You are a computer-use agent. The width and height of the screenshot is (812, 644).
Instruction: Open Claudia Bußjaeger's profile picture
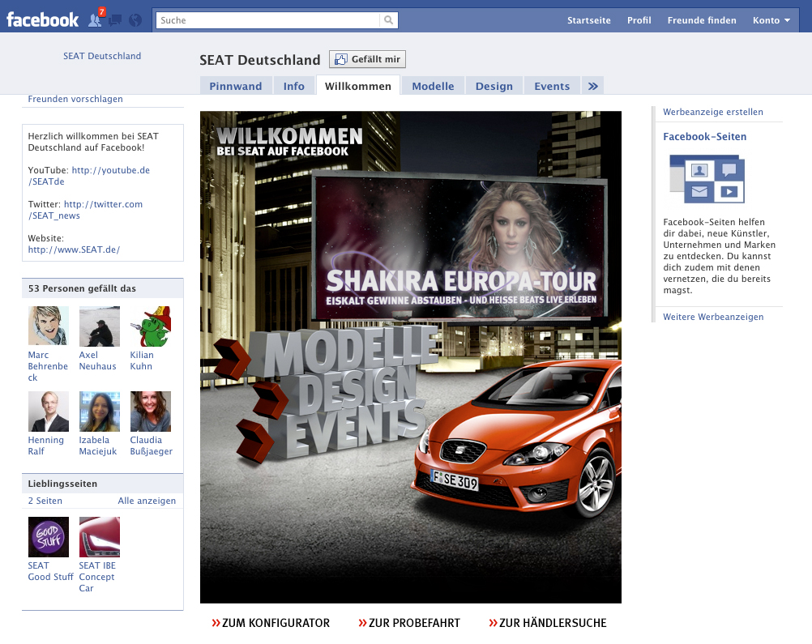coord(151,412)
